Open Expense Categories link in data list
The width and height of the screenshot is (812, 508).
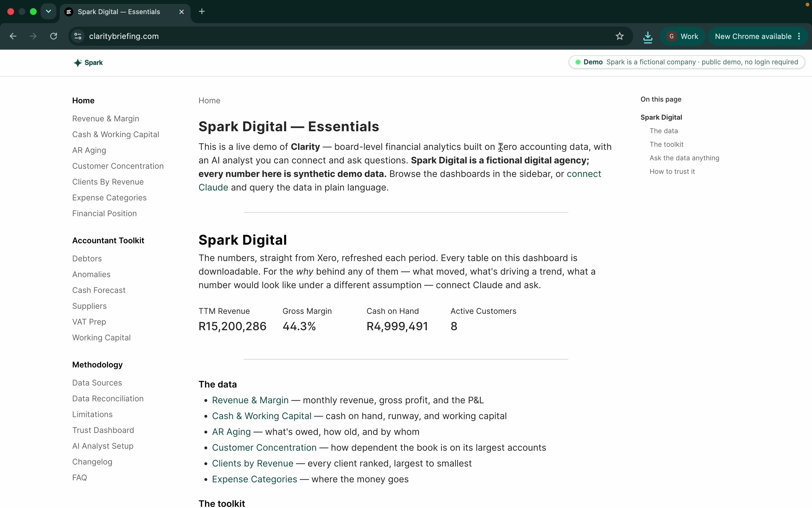point(254,479)
